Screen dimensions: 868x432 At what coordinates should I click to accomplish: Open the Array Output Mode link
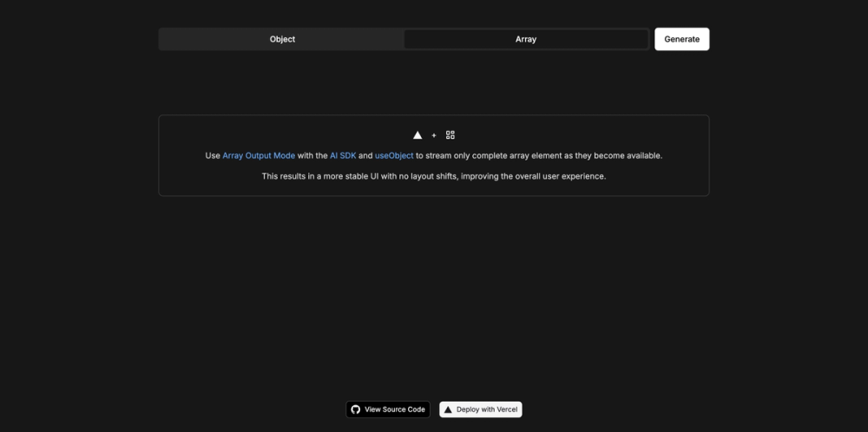click(259, 156)
